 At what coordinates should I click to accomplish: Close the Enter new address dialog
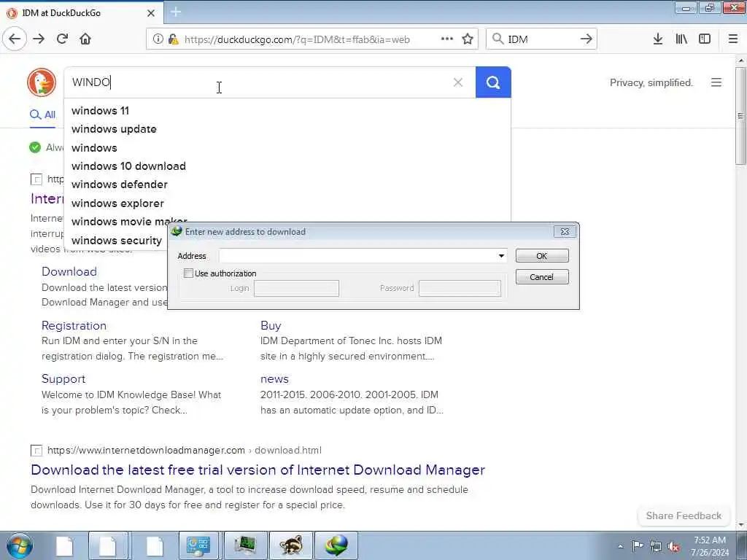click(x=565, y=231)
